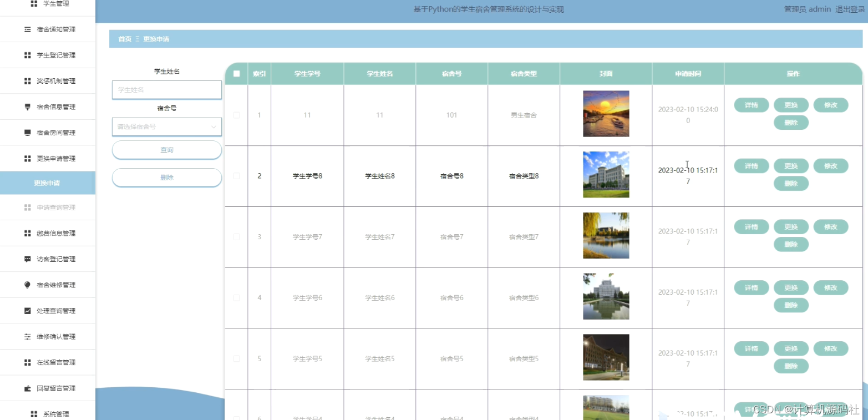This screenshot has height=420, width=868.
Task: Click the 宿舍类型6 cell
Action: [x=524, y=298]
